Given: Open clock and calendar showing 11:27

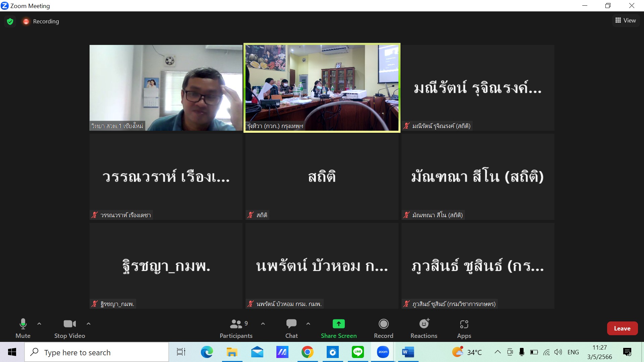Looking at the screenshot, I should [x=599, y=352].
